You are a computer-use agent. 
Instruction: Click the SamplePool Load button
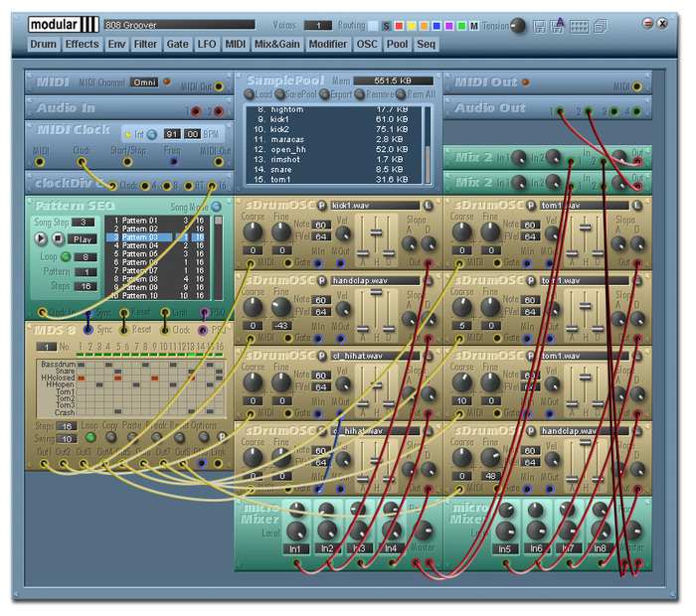coord(249,94)
